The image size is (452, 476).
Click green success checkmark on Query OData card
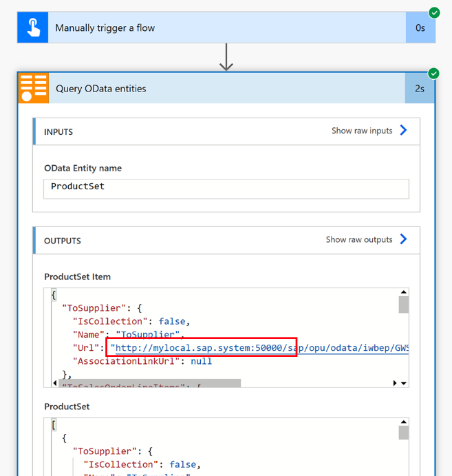(x=433, y=74)
